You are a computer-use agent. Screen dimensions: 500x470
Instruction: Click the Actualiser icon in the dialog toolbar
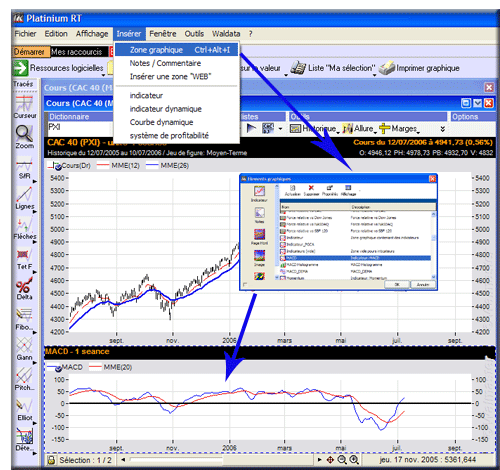click(x=292, y=190)
